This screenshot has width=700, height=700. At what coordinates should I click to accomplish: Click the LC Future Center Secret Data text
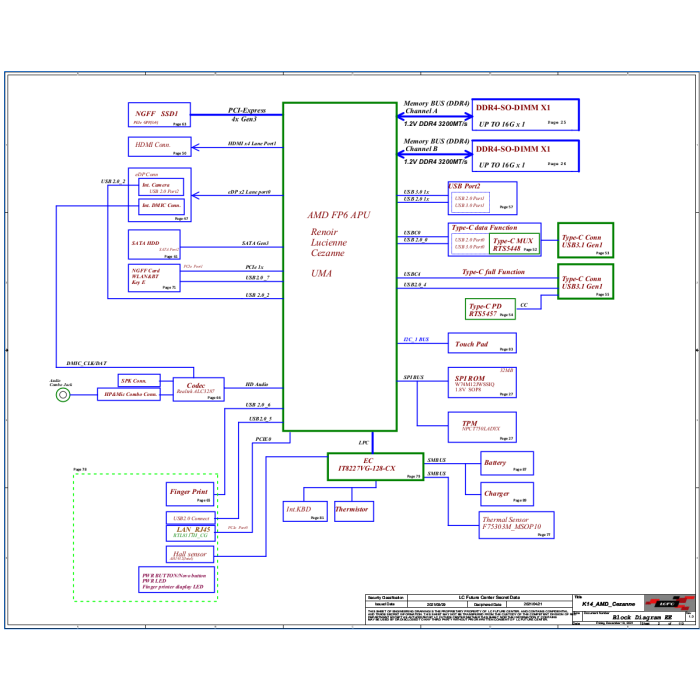pyautogui.click(x=489, y=597)
